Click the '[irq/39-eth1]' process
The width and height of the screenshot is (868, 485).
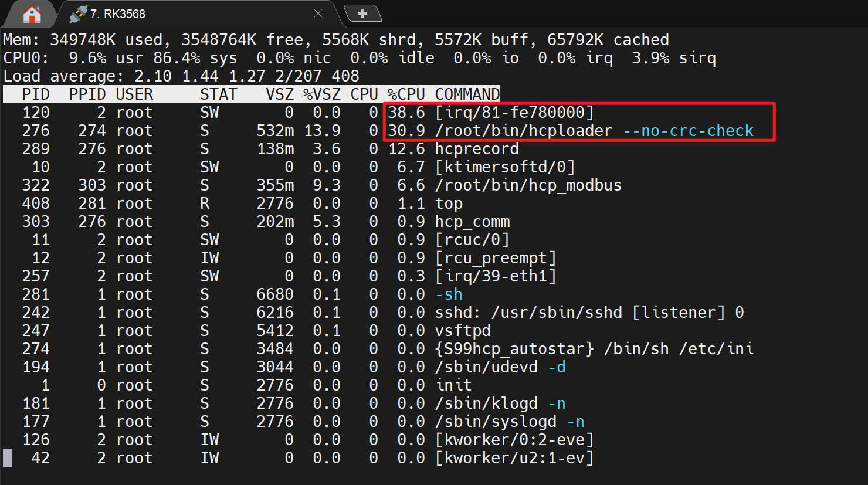(496, 276)
